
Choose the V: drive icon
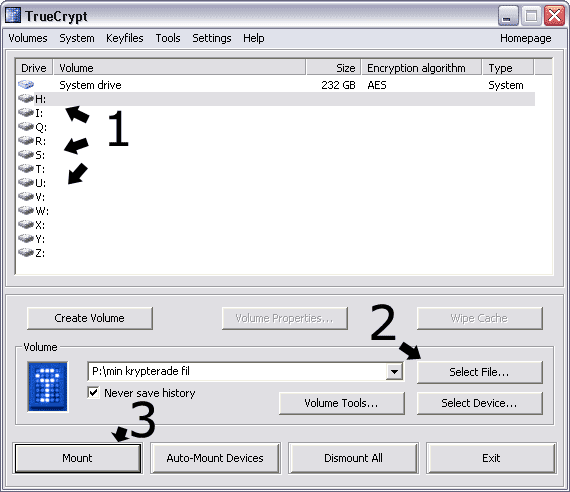26,196
